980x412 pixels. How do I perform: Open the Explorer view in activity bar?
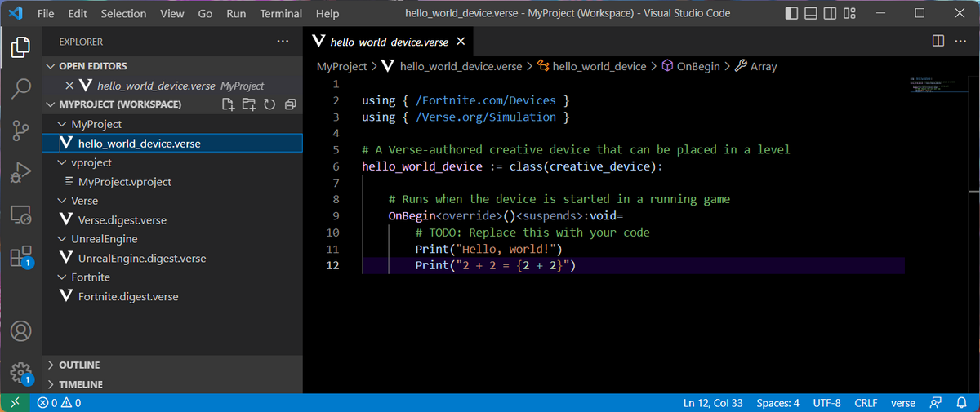click(x=20, y=47)
